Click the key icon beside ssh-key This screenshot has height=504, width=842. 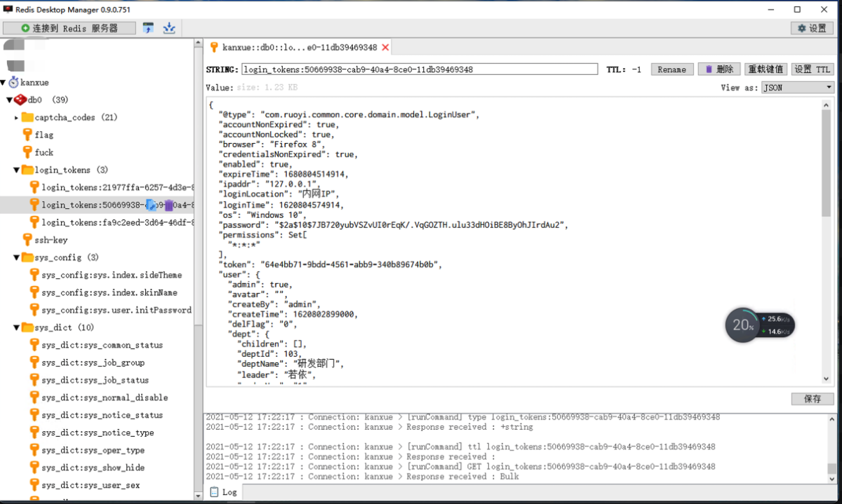click(27, 240)
